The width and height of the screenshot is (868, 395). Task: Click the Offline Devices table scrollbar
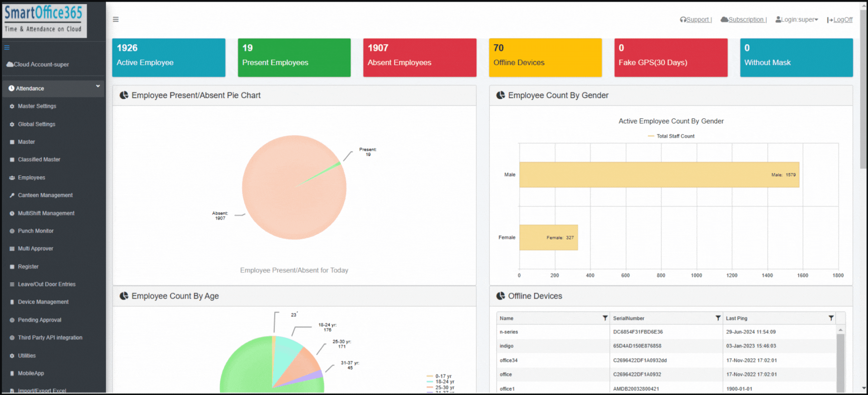(840, 362)
